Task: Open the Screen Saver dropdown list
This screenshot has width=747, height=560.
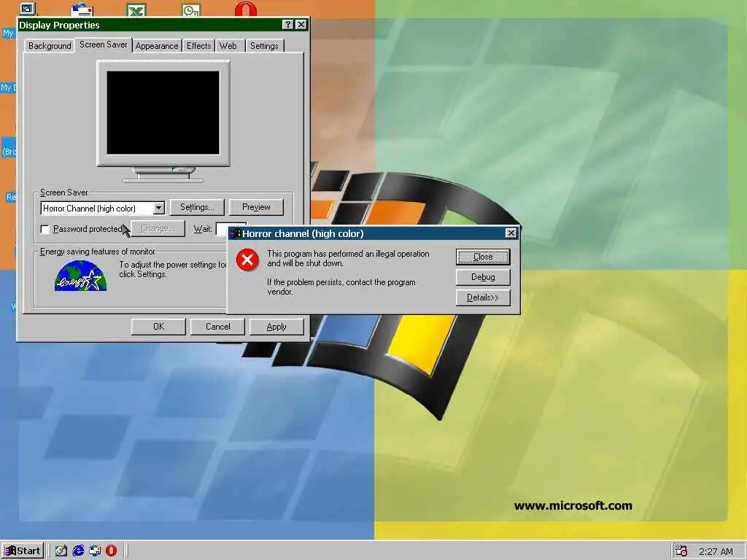Action: (158, 208)
